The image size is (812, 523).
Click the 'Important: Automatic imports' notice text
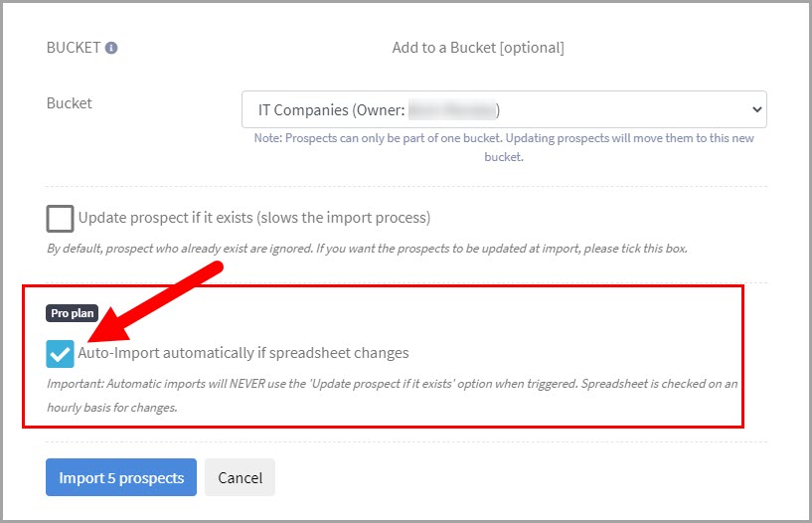(x=391, y=383)
